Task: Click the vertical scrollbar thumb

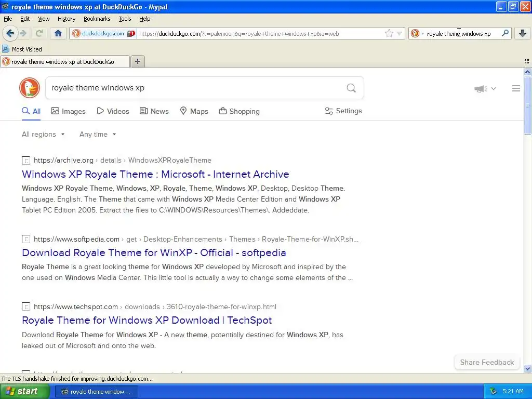Action: coord(527,105)
